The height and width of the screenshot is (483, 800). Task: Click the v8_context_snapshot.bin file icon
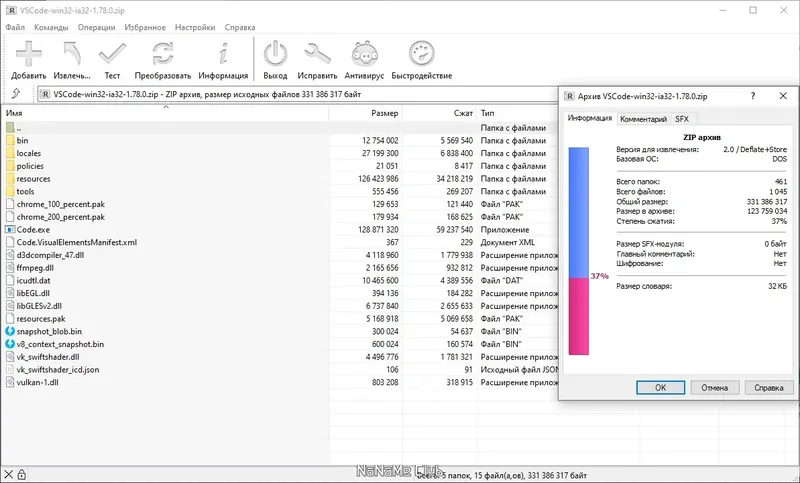[10, 344]
